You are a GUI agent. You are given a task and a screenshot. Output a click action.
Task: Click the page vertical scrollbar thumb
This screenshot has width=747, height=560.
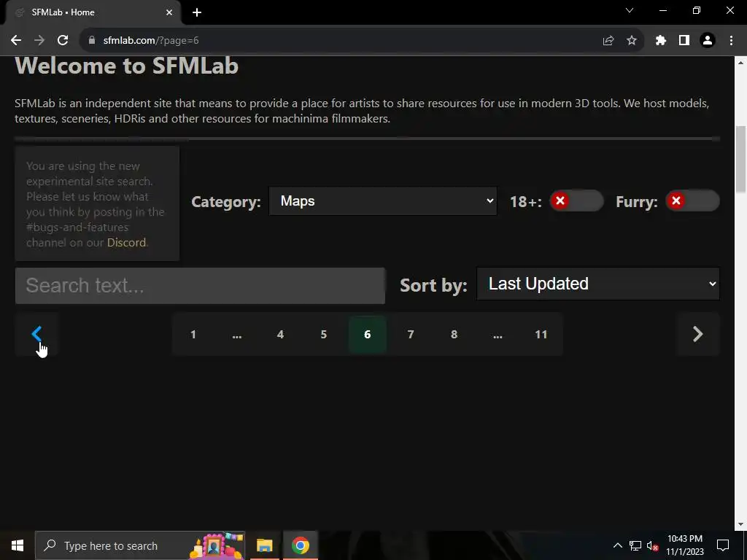(x=741, y=159)
